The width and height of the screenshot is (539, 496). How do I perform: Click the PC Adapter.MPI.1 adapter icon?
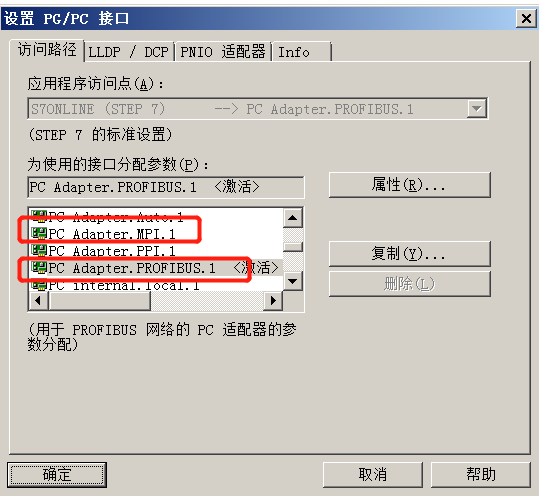click(39, 233)
